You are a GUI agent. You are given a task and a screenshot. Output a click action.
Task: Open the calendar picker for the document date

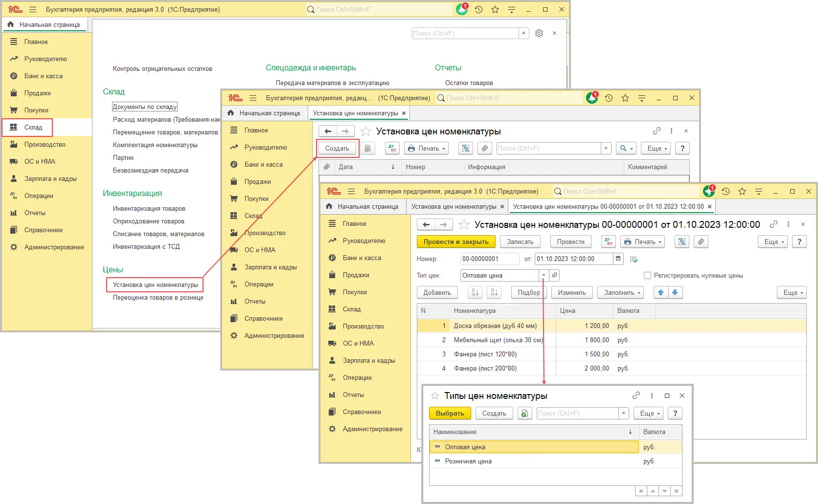[618, 259]
